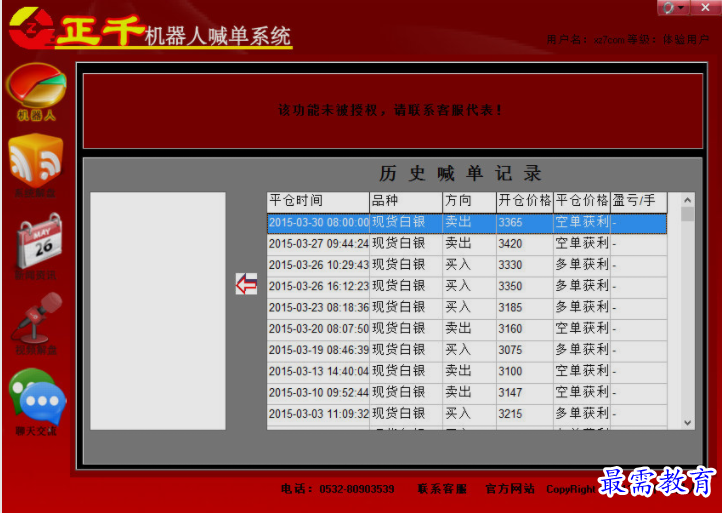Click the 官方网站 link

coord(510,489)
